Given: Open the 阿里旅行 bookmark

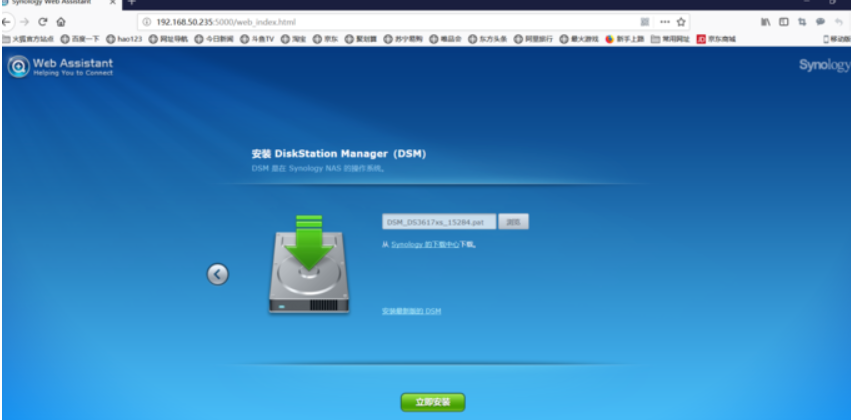Looking at the screenshot, I should click(534, 39).
